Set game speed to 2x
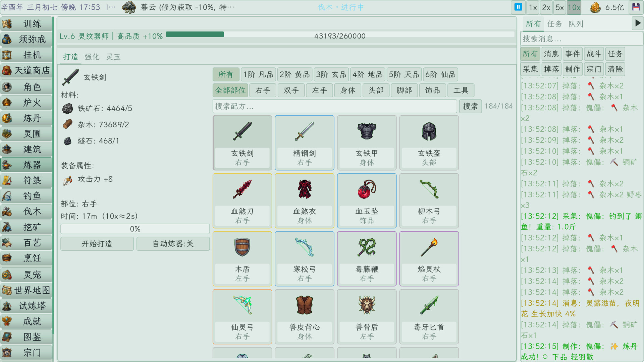This screenshot has width=644, height=362. 546,7
